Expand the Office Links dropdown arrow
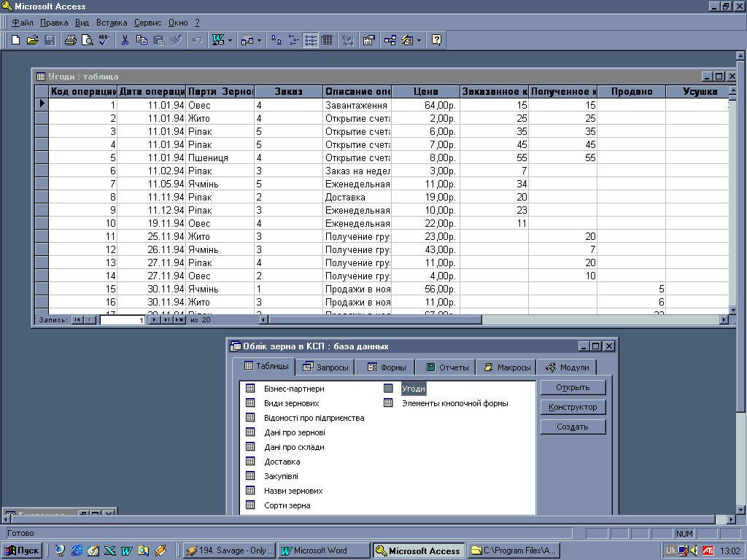Viewport: 747px width, 560px height. [230, 40]
